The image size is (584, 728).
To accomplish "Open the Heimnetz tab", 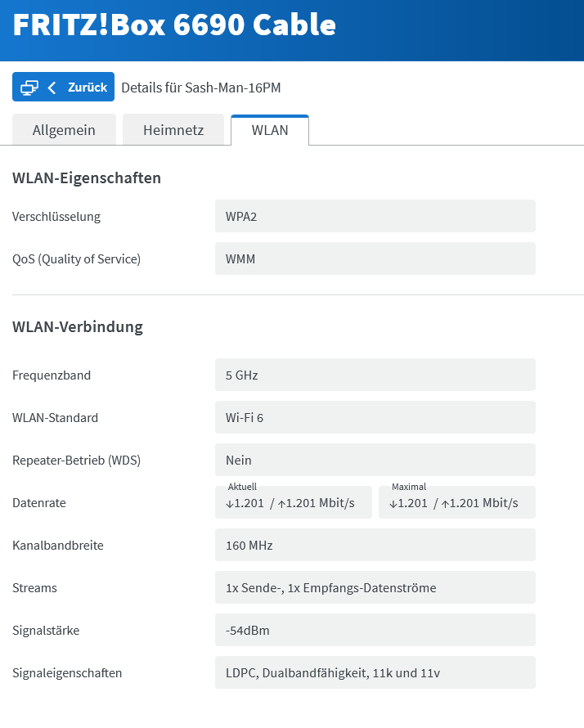I will [173, 130].
